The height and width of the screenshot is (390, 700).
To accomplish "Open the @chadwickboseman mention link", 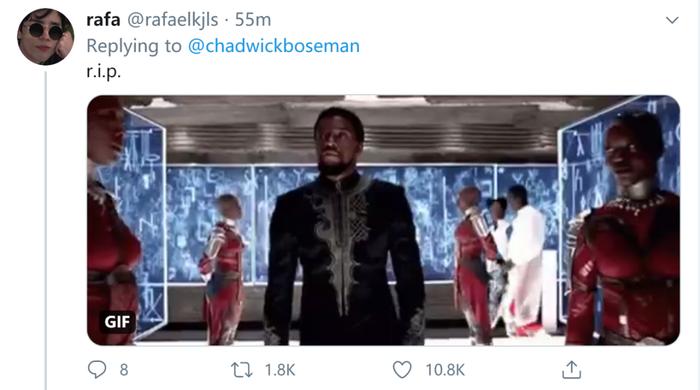I will click(274, 46).
